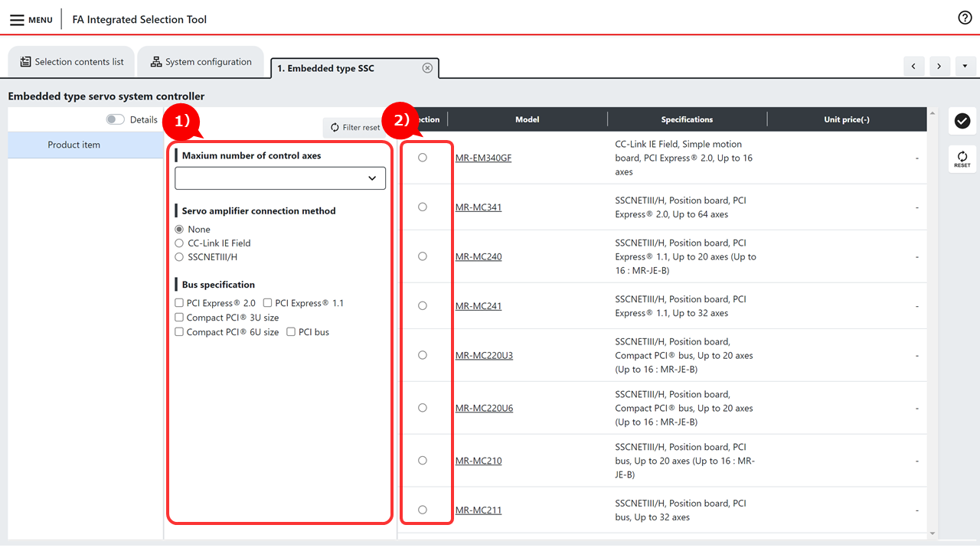980x551 pixels.
Task: Click the Specifications column header
Action: tap(687, 119)
